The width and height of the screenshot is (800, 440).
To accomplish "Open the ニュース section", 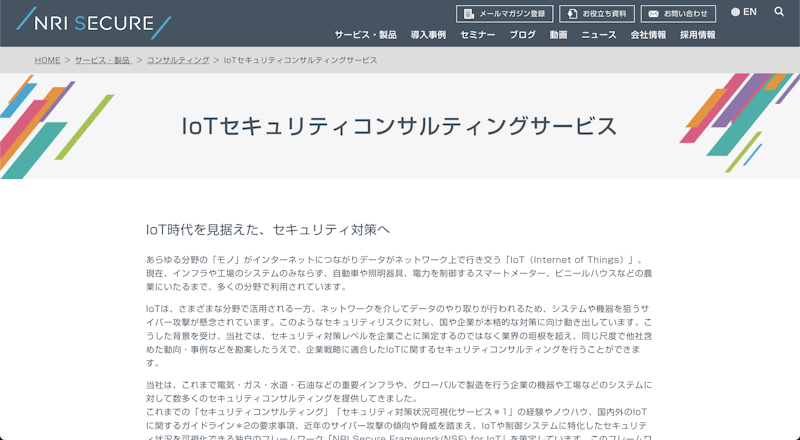I will 599,35.
